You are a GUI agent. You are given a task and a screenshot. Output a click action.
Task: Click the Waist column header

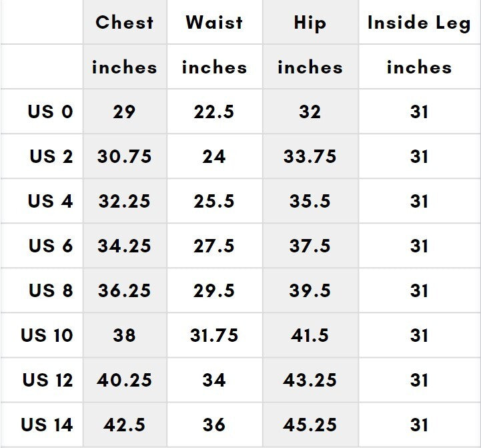coord(214,22)
